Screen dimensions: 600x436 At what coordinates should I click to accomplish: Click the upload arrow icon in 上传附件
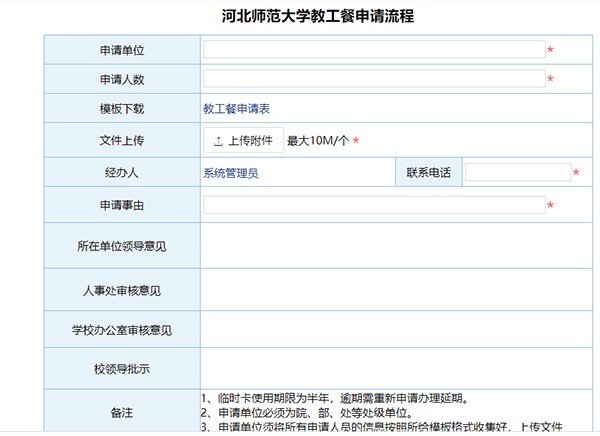217,141
